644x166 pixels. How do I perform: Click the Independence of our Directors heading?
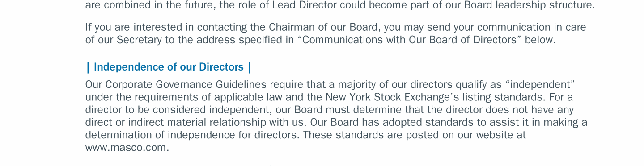(169, 67)
